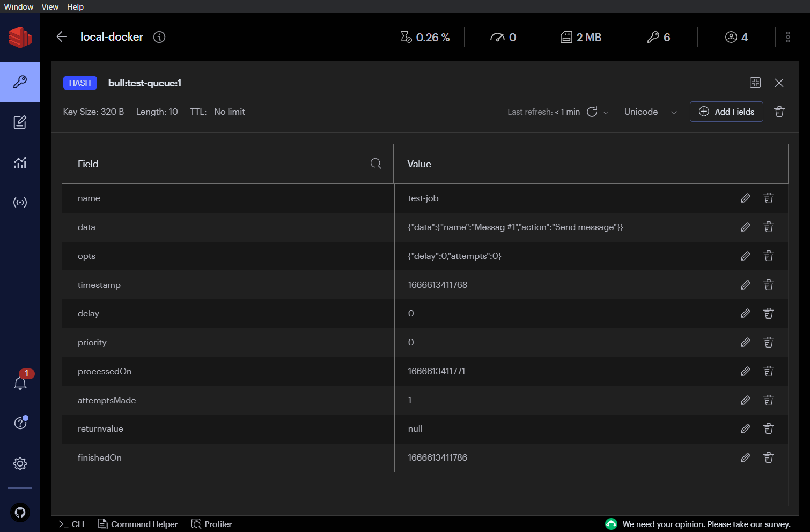Screen dimensions: 810x532
Task: Search fields with the magnifier icon
Action: (x=376, y=164)
